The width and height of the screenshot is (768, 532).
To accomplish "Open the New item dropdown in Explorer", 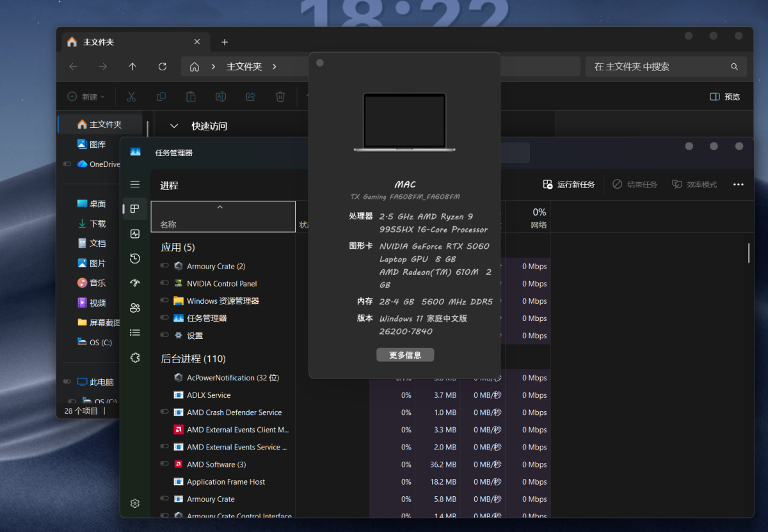I will coord(86,97).
